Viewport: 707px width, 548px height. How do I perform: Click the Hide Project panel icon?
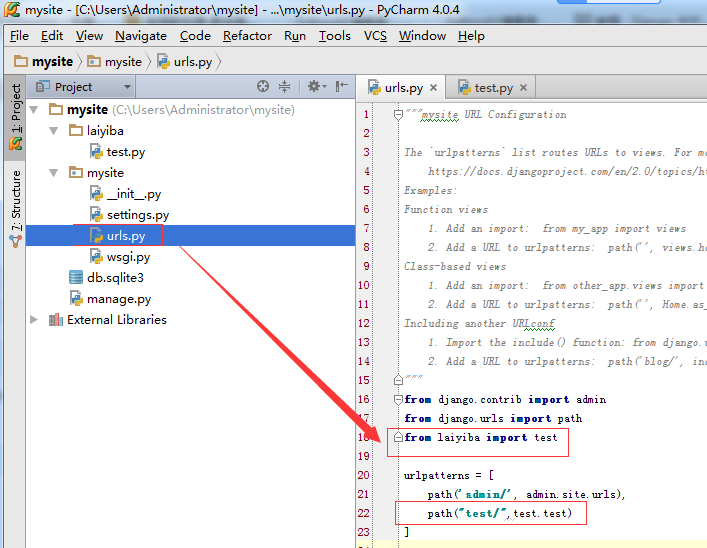pos(342,87)
